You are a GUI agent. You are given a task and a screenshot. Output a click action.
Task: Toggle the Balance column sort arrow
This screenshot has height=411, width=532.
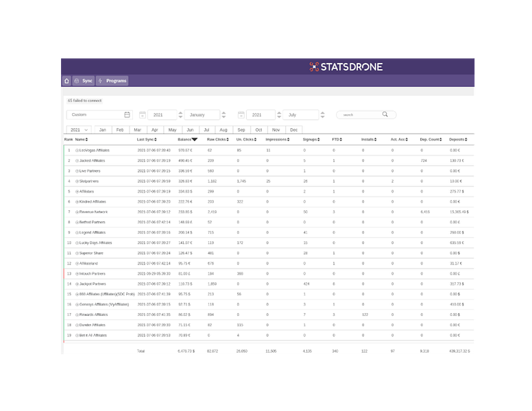coord(195,139)
